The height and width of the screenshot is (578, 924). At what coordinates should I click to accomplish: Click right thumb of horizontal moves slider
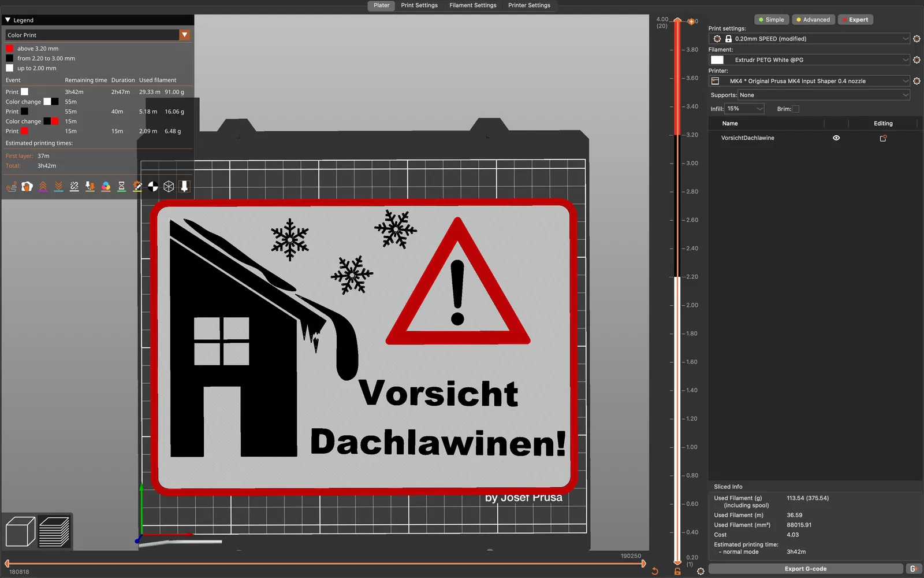[643, 564]
